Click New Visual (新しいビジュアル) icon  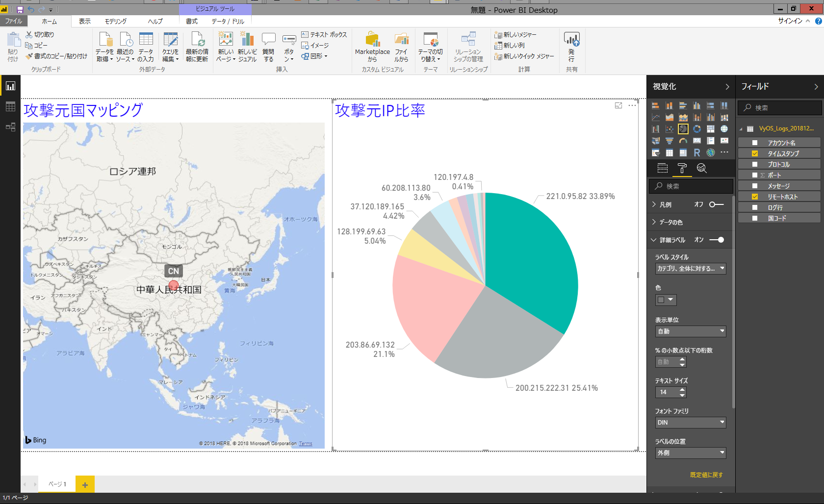[x=247, y=47]
